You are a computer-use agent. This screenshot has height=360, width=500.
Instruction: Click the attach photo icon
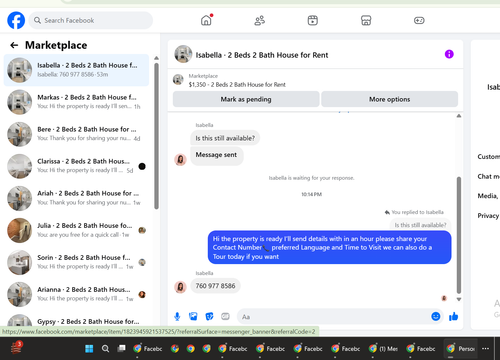pos(193,316)
